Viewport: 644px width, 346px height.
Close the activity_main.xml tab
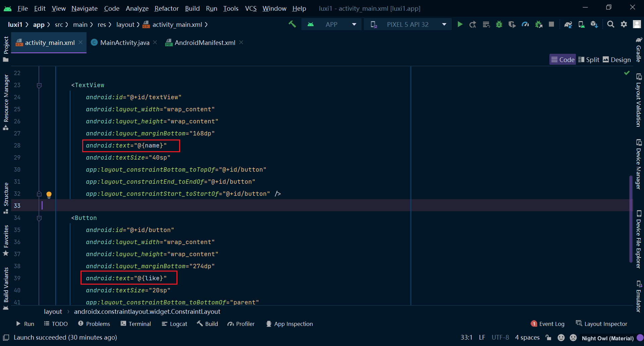(80, 42)
